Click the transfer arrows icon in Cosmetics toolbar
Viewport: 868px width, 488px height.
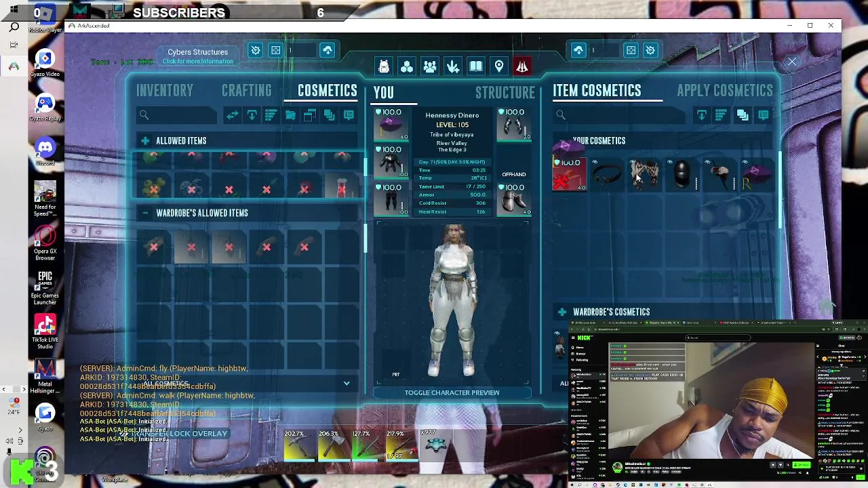coord(232,115)
